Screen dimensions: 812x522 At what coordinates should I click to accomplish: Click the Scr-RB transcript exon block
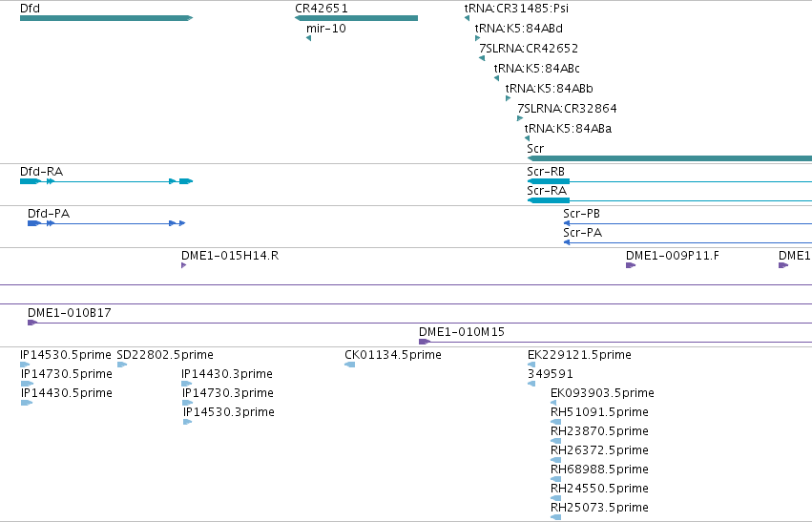click(x=549, y=181)
